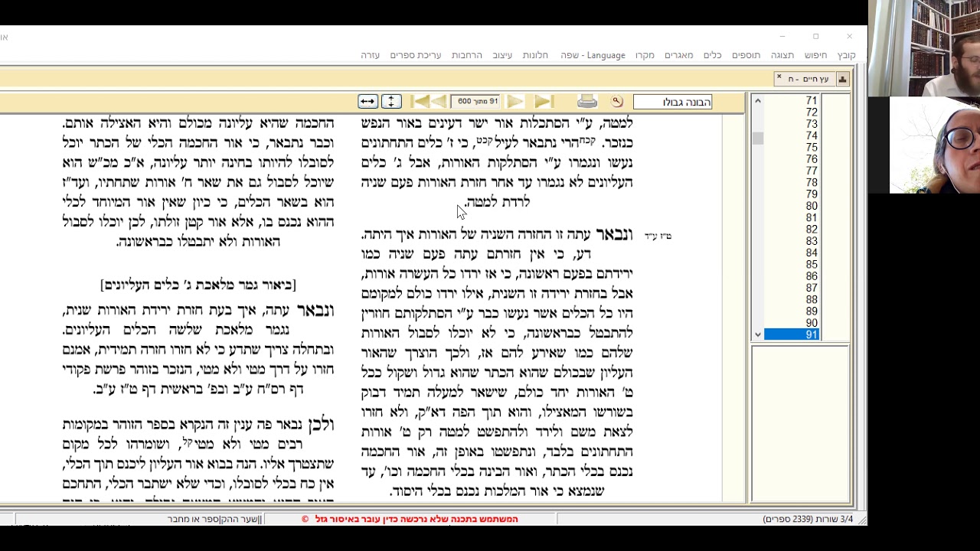Click the page number box 91 מתוך 600
This screenshot has height=551, width=980.
pyautogui.click(x=477, y=102)
